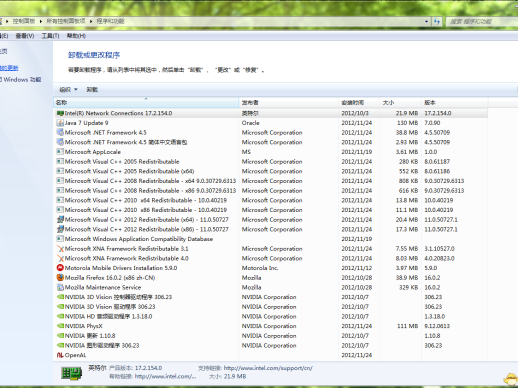This screenshot has height=388, width=518.
Task: Click the Intel Network Connections program icon
Action: tap(60, 113)
